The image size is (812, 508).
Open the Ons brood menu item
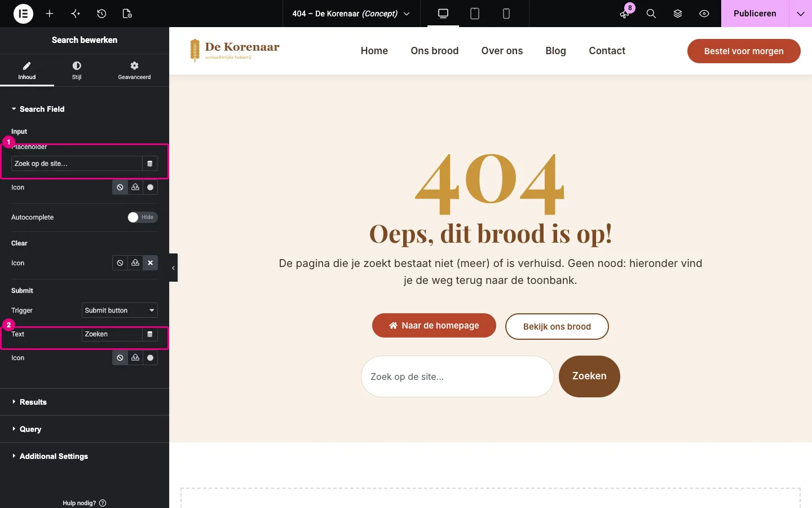pyautogui.click(x=435, y=51)
